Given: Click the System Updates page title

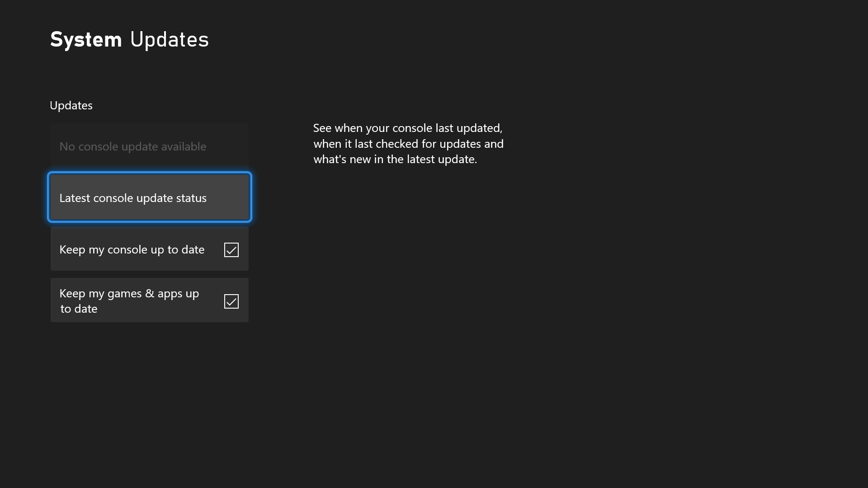Looking at the screenshot, I should coord(129,39).
